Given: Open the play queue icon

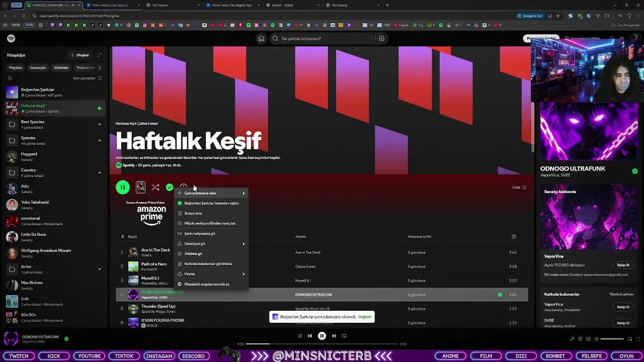Looking at the screenshot, I should [580, 339].
